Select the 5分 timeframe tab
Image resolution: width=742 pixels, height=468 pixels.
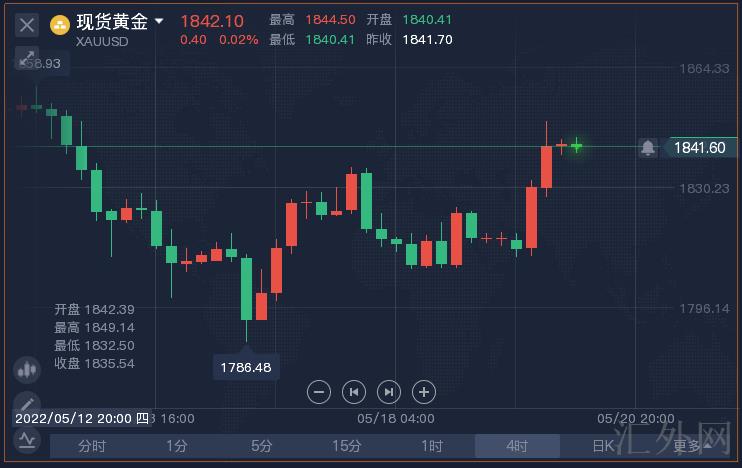pos(262,446)
